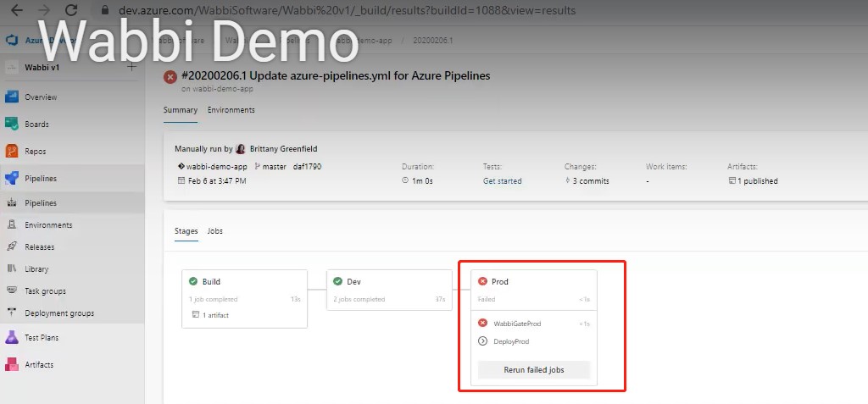Open Deployment groups in the sidebar
The image size is (868, 404).
click(x=59, y=313)
